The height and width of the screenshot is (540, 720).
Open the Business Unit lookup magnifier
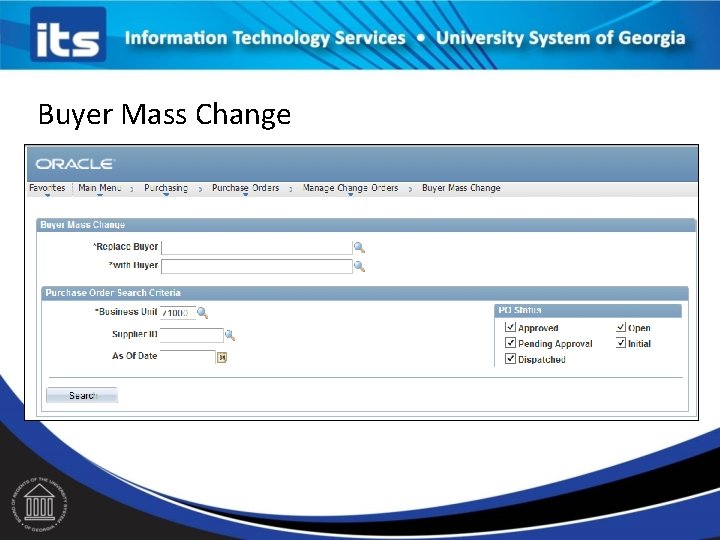click(202, 313)
